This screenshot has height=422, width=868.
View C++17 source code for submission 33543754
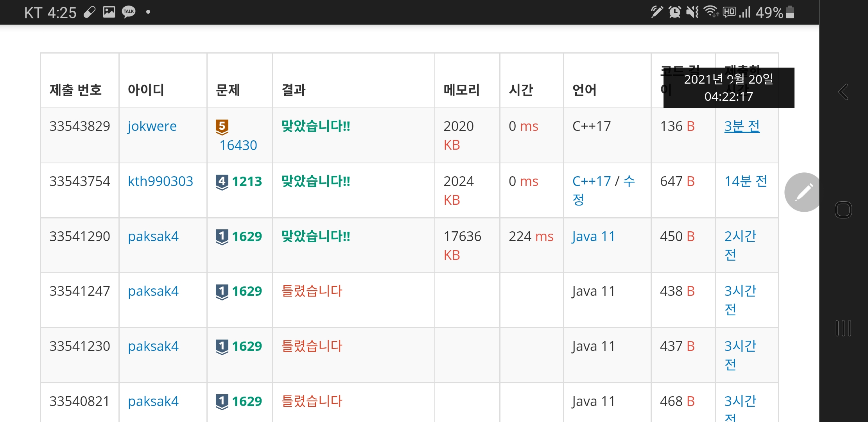(x=591, y=181)
